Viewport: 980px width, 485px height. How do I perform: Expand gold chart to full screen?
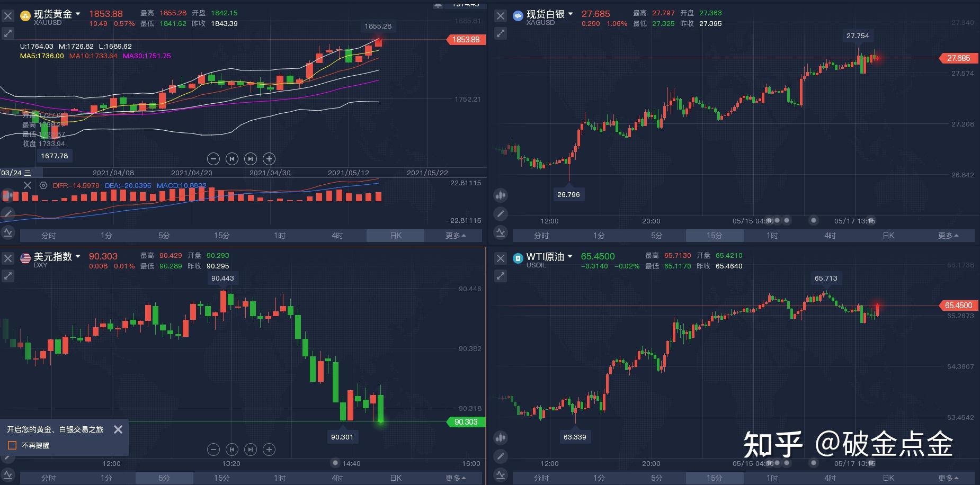click(x=8, y=33)
